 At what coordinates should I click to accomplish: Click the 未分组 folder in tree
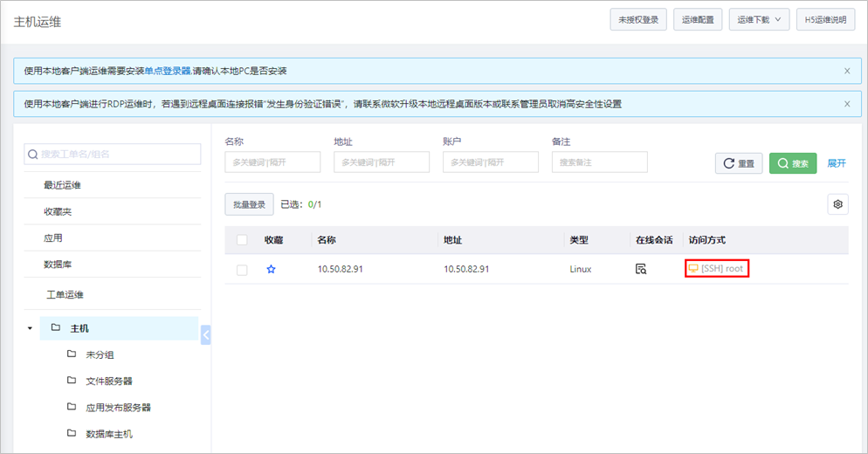pyautogui.click(x=100, y=354)
